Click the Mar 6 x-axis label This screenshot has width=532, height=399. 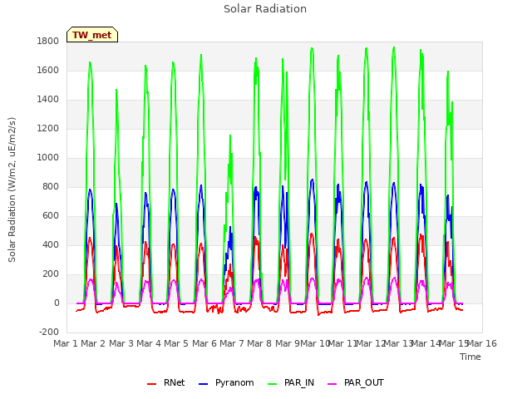click(204, 343)
